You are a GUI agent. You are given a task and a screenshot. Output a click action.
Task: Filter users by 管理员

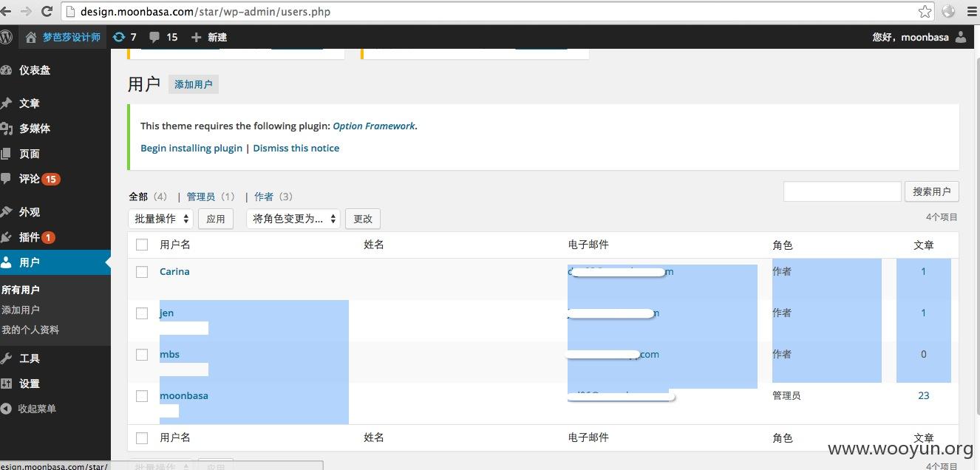point(200,197)
